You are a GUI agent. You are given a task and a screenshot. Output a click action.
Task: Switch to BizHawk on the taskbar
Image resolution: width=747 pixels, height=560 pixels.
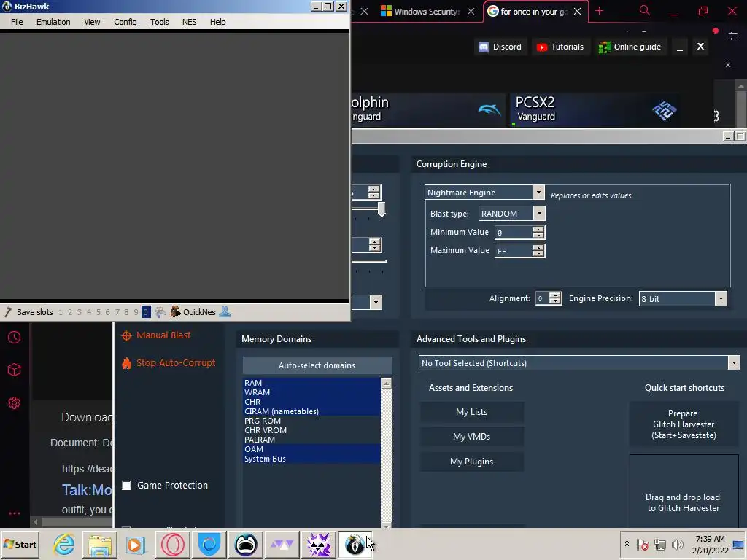355,544
